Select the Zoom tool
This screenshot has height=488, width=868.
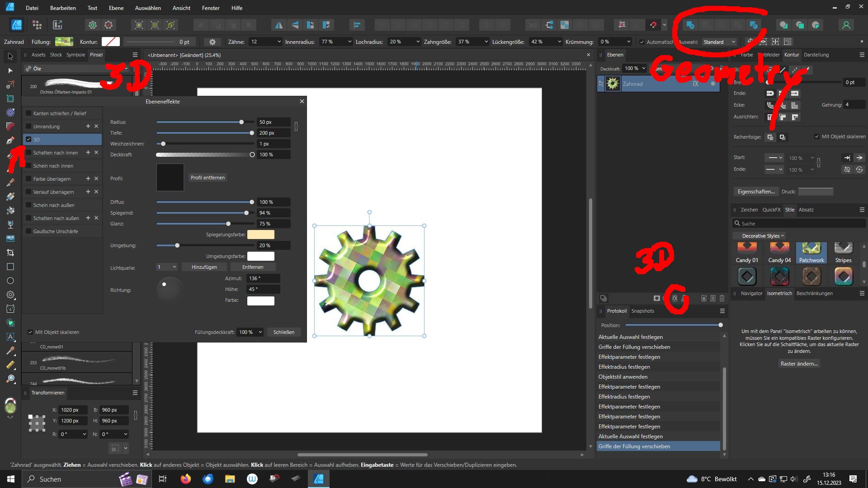(x=10, y=379)
